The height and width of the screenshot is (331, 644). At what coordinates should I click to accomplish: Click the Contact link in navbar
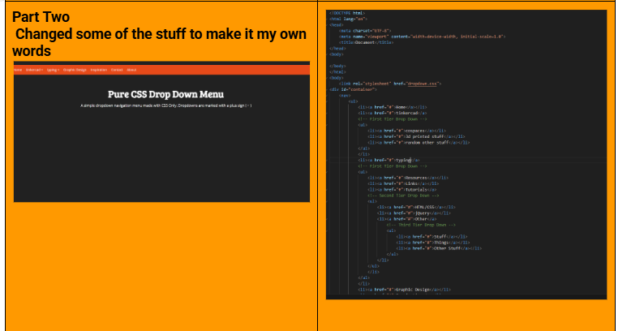[x=117, y=71]
